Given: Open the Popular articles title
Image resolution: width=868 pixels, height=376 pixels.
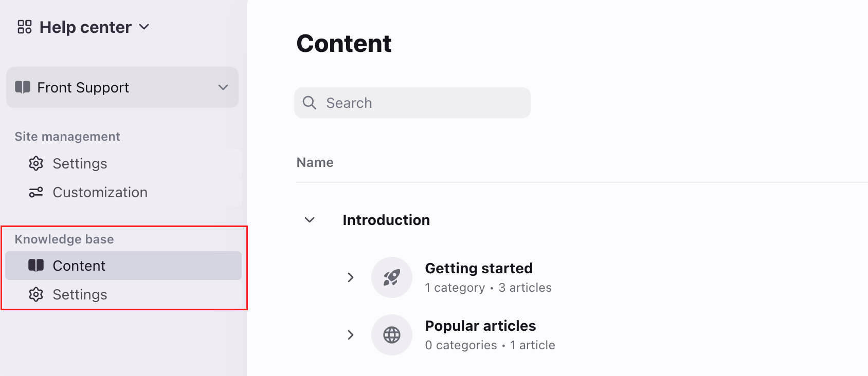Looking at the screenshot, I should pyautogui.click(x=480, y=326).
